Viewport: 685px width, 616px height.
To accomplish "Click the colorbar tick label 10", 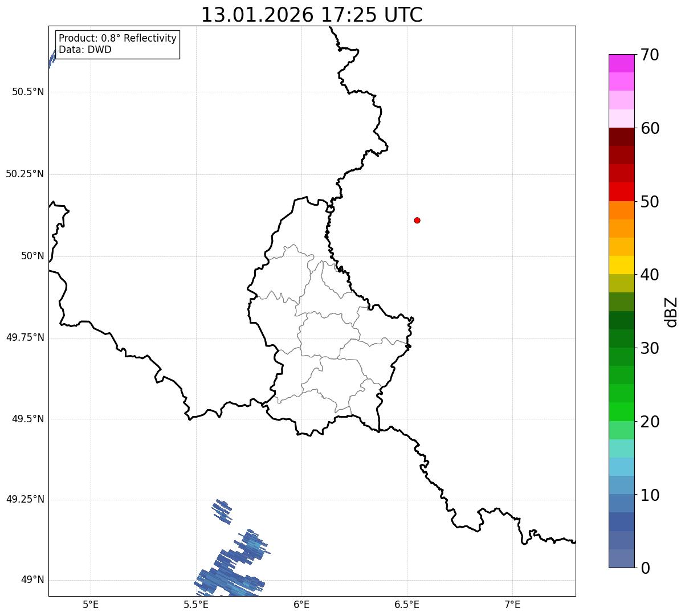I will (x=650, y=495).
